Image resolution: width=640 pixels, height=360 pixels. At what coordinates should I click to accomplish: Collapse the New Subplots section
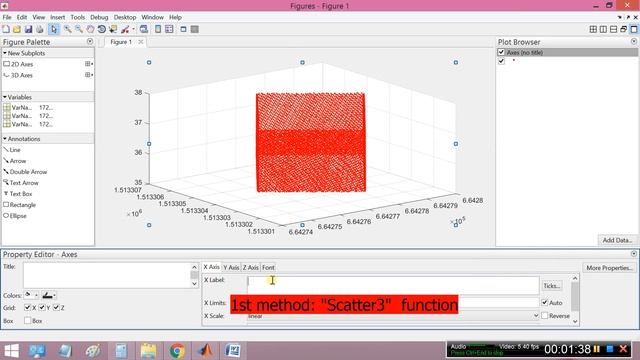pos(5,53)
